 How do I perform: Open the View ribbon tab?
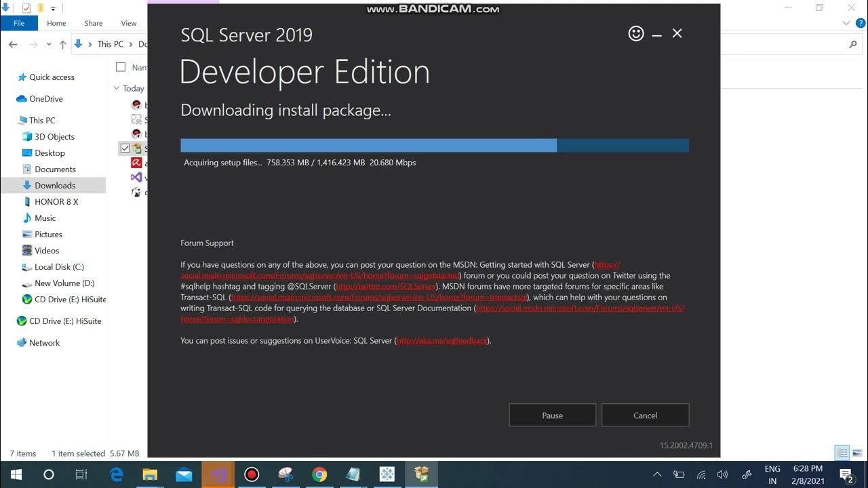coord(129,23)
